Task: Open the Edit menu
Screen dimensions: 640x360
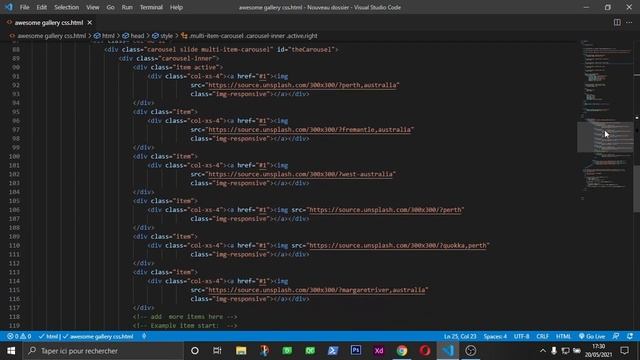Action: coord(42,7)
